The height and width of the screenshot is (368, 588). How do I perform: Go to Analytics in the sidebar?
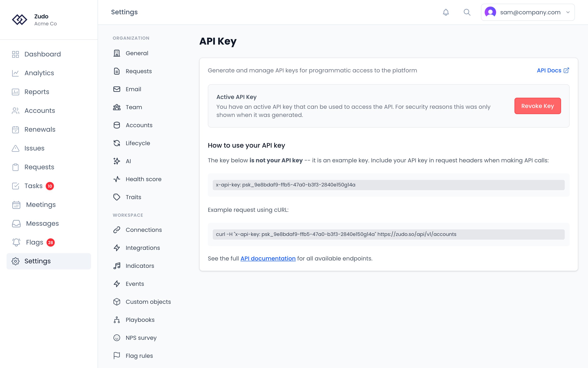49,73
